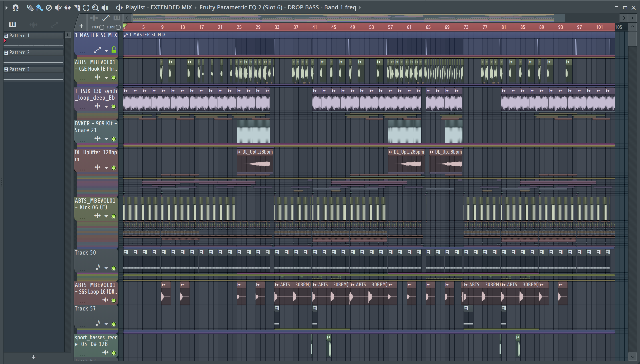Select the Playback scrub tool

(x=105, y=8)
